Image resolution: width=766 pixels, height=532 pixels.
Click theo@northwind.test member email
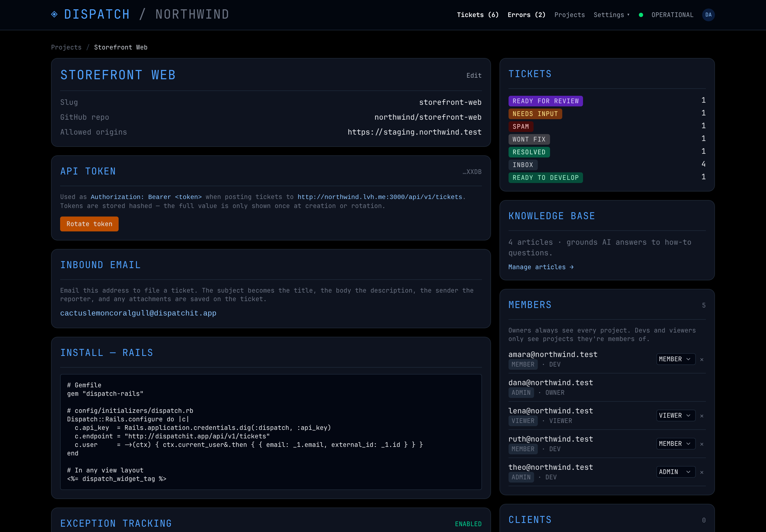[x=550, y=467]
